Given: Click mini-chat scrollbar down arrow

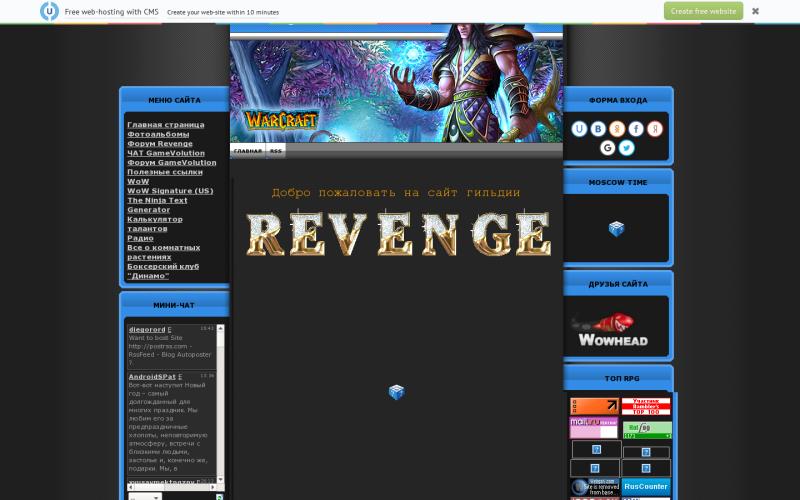Looking at the screenshot, I should [x=220, y=479].
